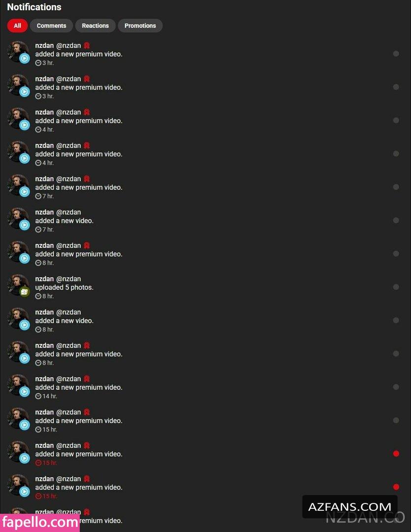Image resolution: width=411 pixels, height=532 pixels.
Task: Click the video play badge on first avatar
Action: point(25,58)
